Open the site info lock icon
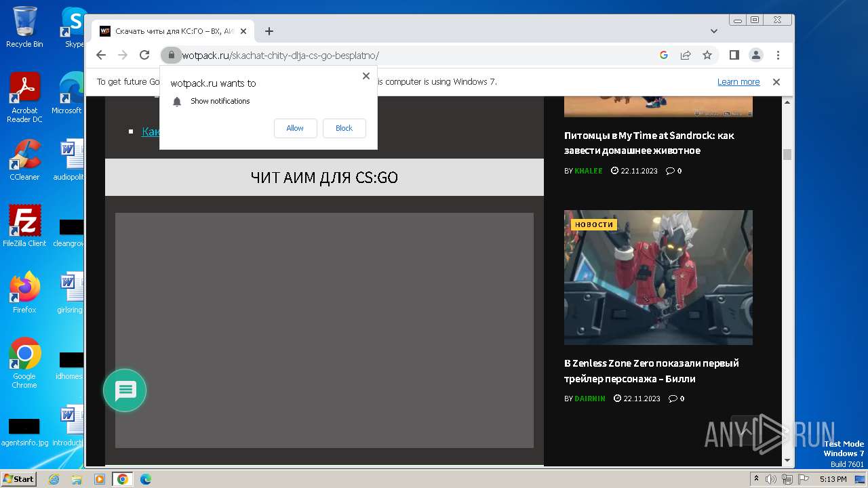 171,55
